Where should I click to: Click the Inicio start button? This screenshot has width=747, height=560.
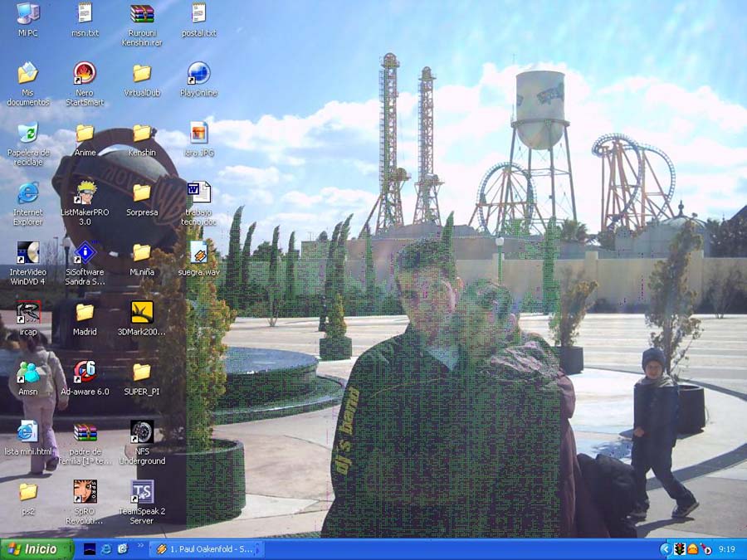[x=37, y=549]
